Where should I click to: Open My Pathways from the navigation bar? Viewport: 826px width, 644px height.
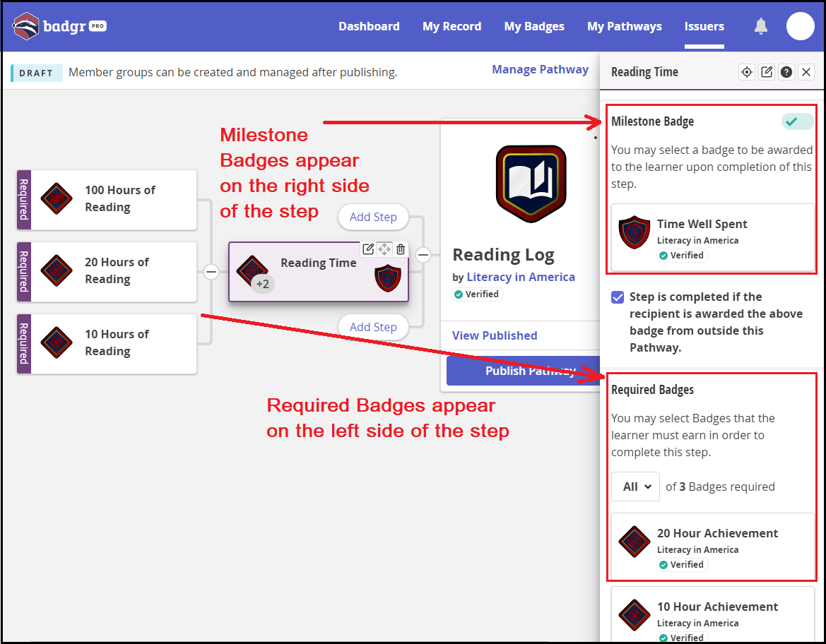click(x=624, y=26)
